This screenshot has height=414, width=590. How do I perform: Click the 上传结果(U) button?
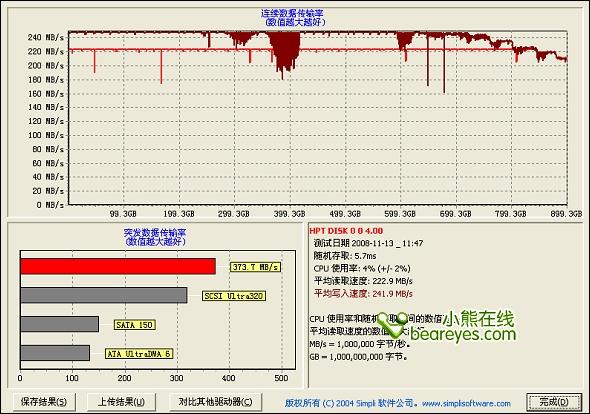click(x=121, y=402)
